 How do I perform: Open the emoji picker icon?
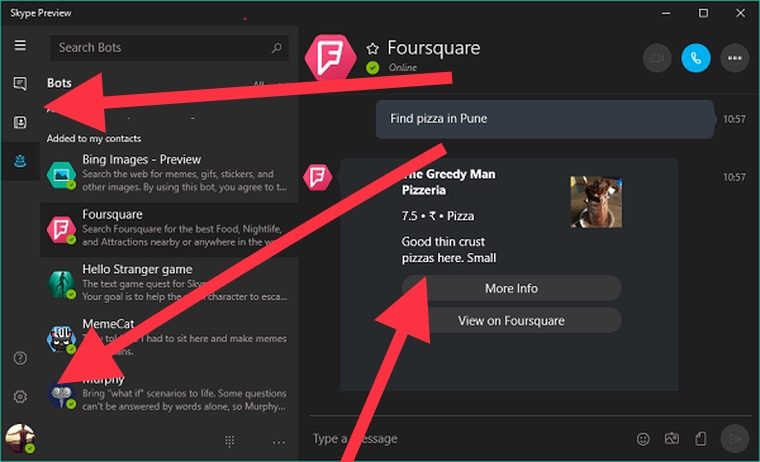(643, 439)
